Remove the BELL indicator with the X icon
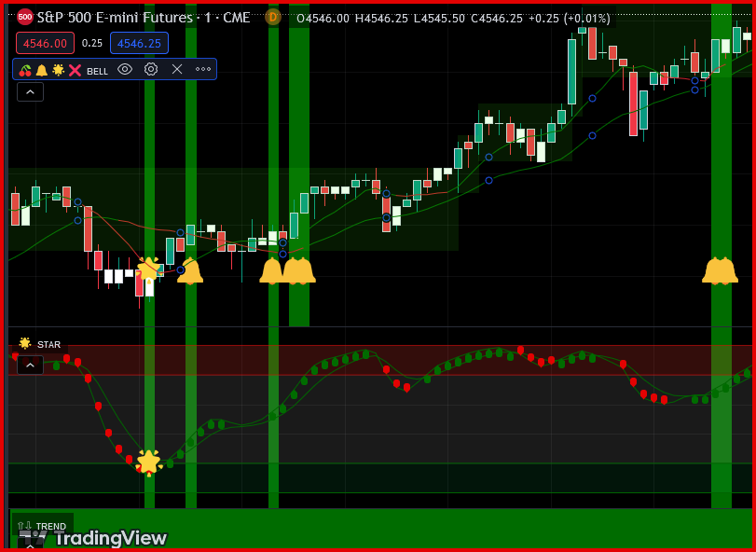The width and height of the screenshot is (756, 552). pyautogui.click(x=177, y=69)
